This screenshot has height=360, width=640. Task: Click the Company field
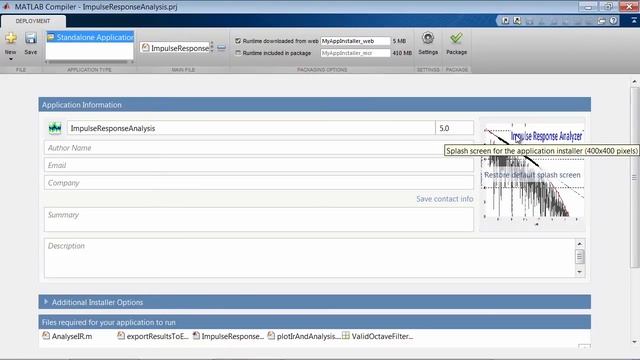point(259,183)
